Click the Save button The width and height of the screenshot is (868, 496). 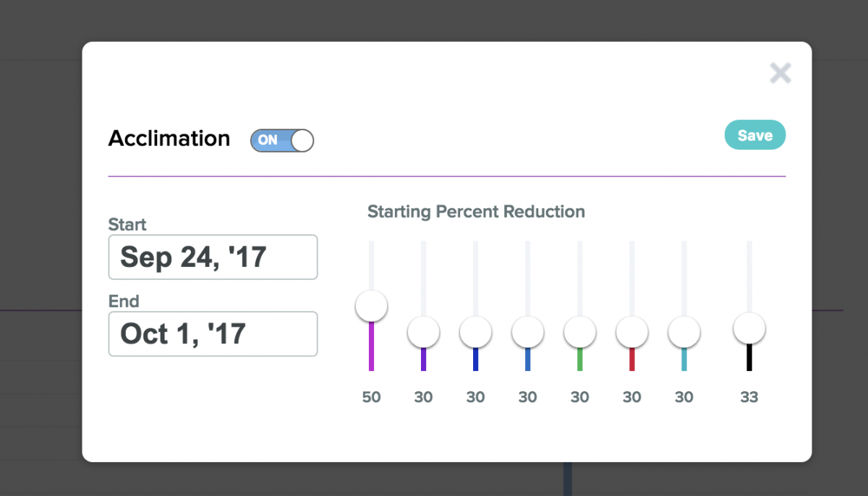click(x=754, y=135)
